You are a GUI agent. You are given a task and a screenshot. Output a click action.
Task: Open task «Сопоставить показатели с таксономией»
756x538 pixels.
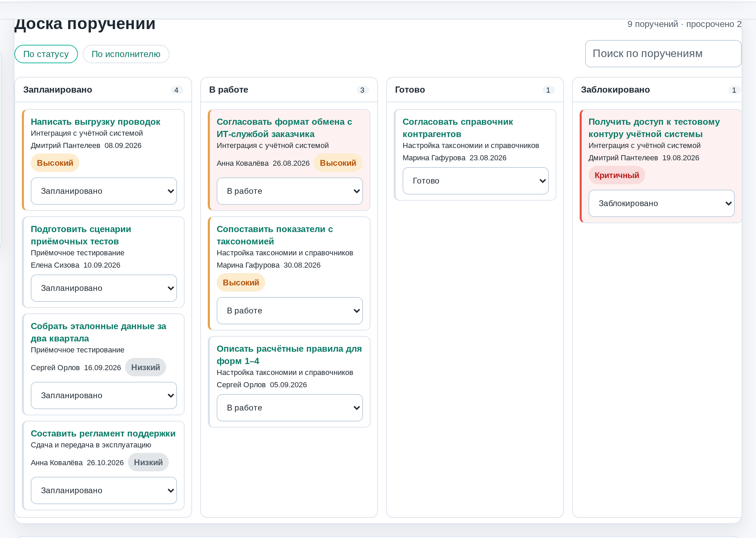275,235
